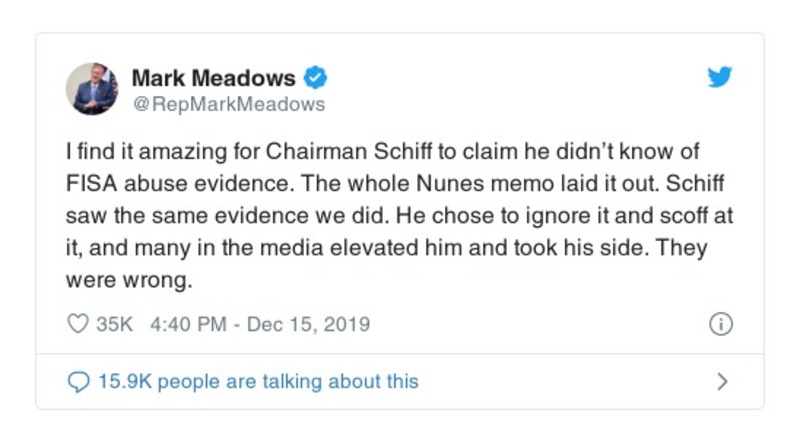
Task: Click the blue speech bubble icon
Action: coord(77,381)
